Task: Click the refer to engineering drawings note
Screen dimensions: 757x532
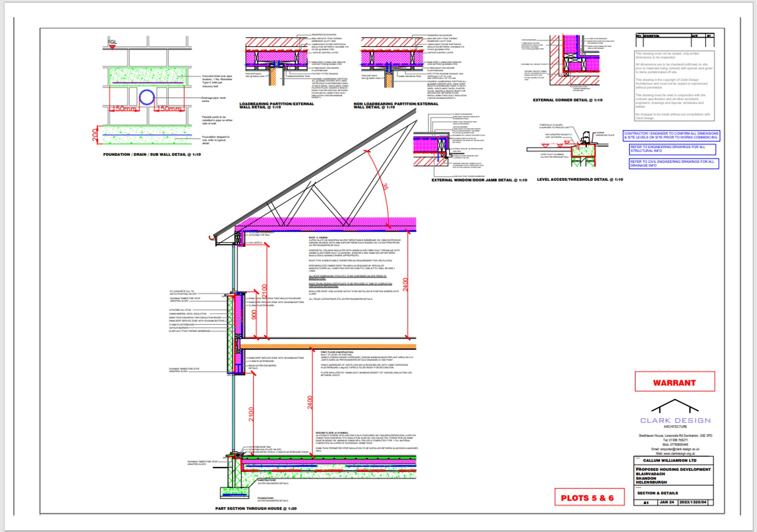Action: point(672,149)
